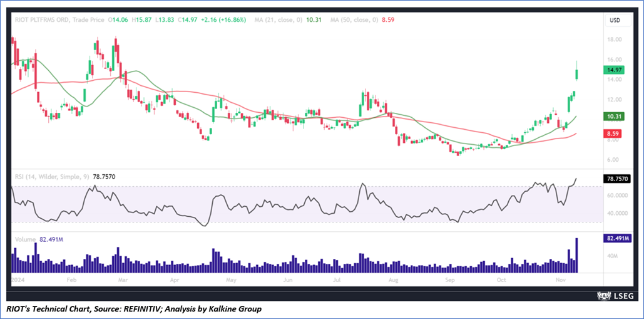Click the Oct date axis label
This screenshot has width=644, height=319.
click(501, 280)
